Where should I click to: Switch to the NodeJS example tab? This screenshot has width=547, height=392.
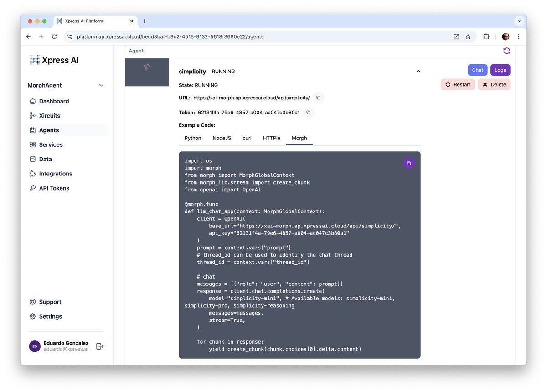[222, 138]
